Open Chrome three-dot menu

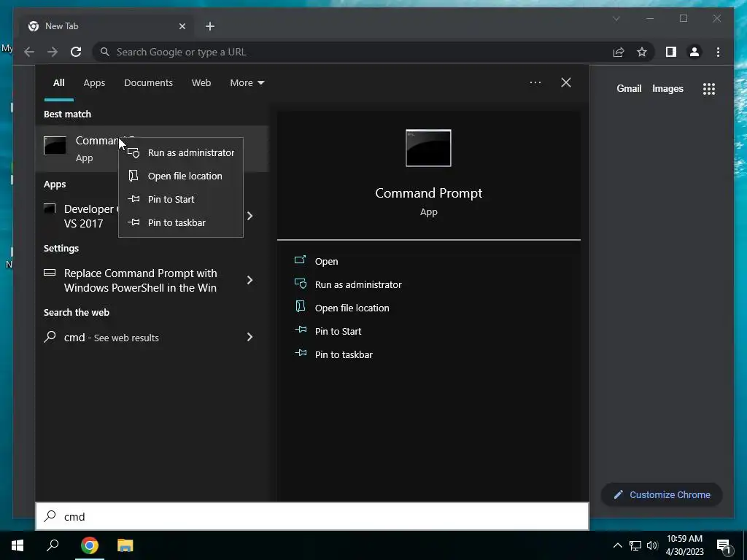pos(718,52)
